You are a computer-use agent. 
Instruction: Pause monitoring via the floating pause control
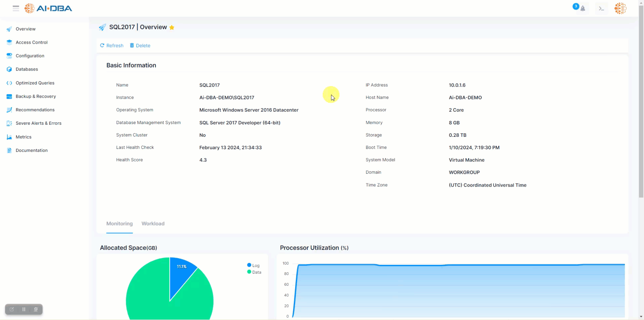point(24,309)
